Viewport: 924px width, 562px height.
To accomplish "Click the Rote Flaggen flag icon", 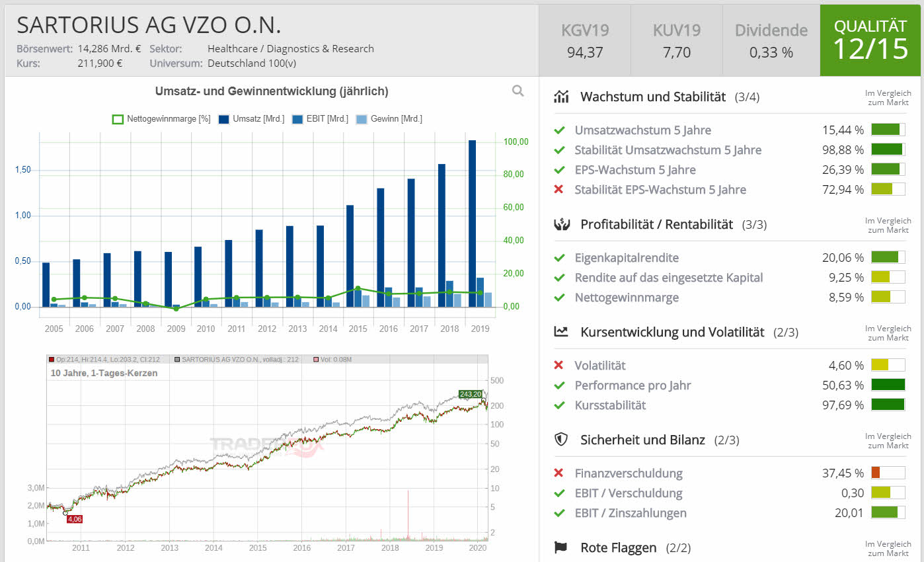I will coord(561,547).
